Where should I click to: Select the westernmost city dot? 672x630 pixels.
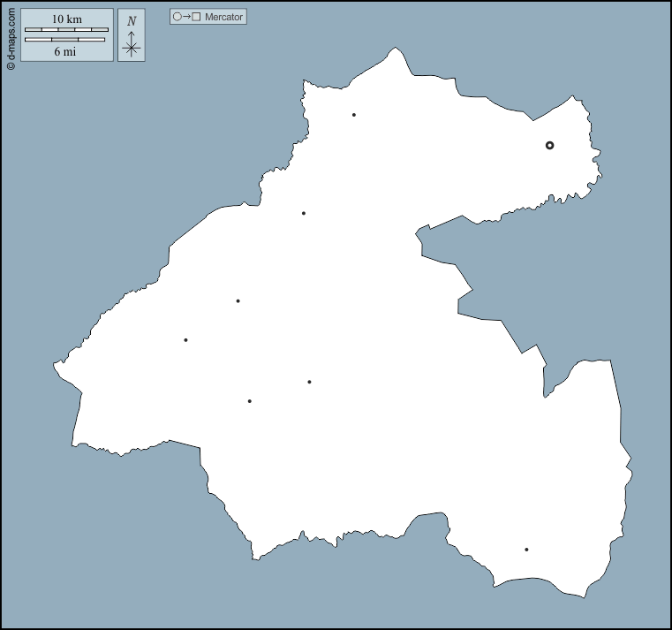[185, 340]
